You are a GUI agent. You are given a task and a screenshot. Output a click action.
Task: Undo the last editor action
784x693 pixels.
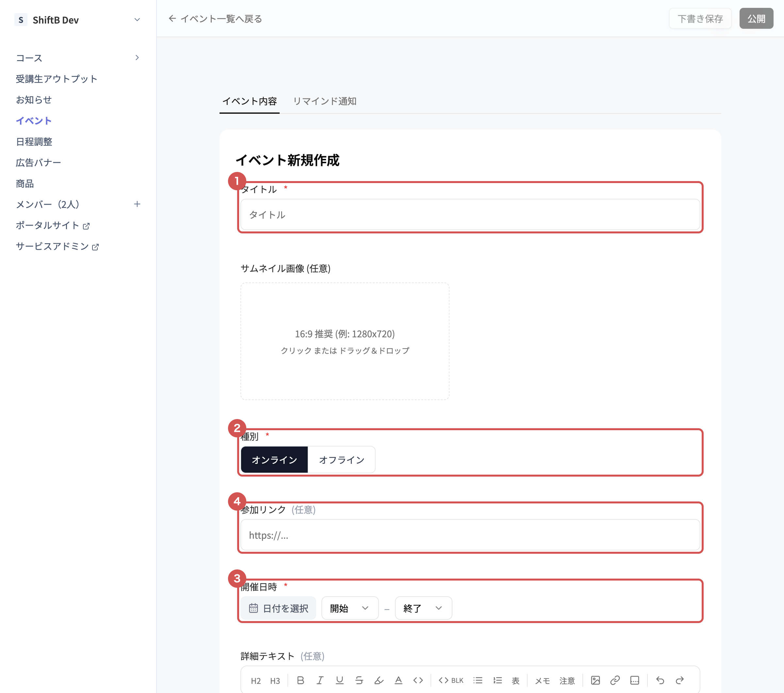[660, 680]
